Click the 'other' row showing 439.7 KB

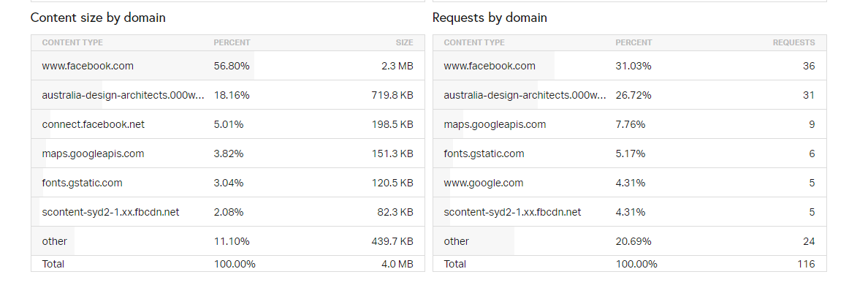(x=55, y=241)
